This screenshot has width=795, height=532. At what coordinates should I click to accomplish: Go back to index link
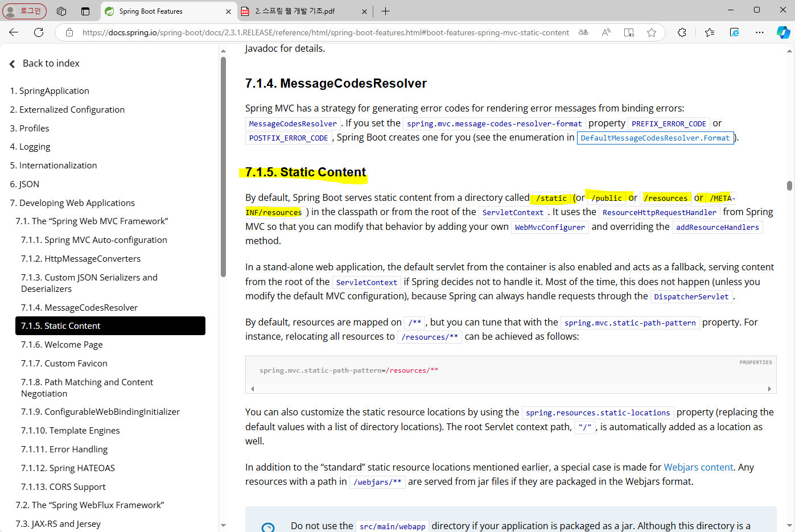pyautogui.click(x=44, y=63)
